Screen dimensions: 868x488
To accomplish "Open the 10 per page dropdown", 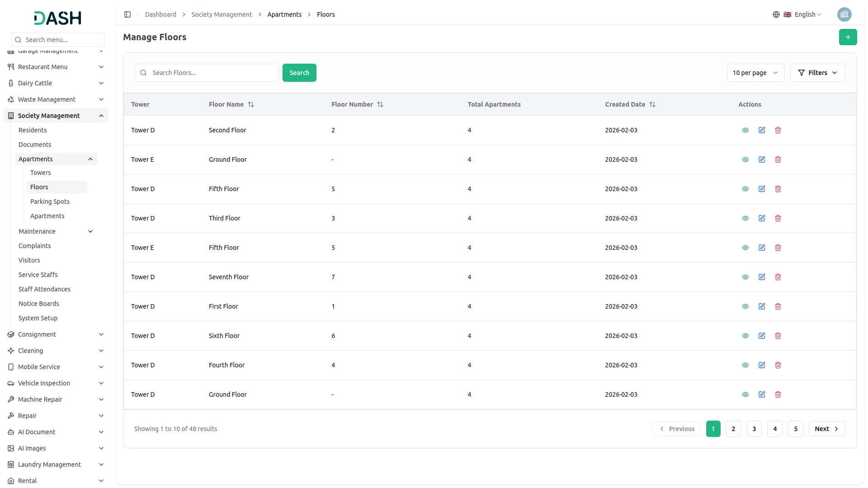I will [x=755, y=73].
